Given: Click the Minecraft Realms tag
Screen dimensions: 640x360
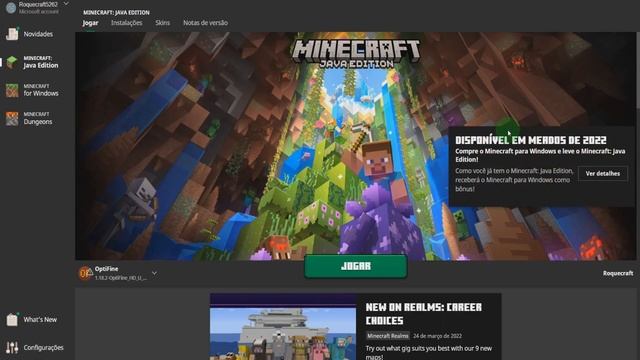Looking at the screenshot, I should pyautogui.click(x=387, y=336).
